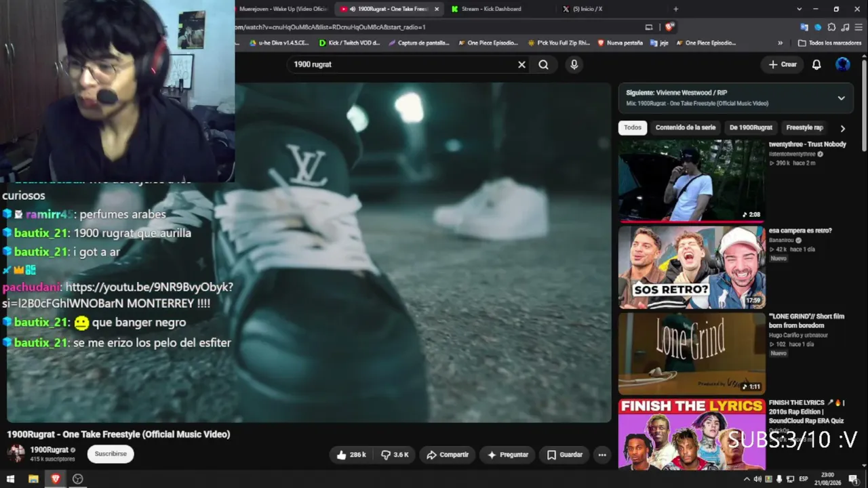Open the F*ck You Full Zip bookmark
The width and height of the screenshot is (868, 488).
click(559, 43)
